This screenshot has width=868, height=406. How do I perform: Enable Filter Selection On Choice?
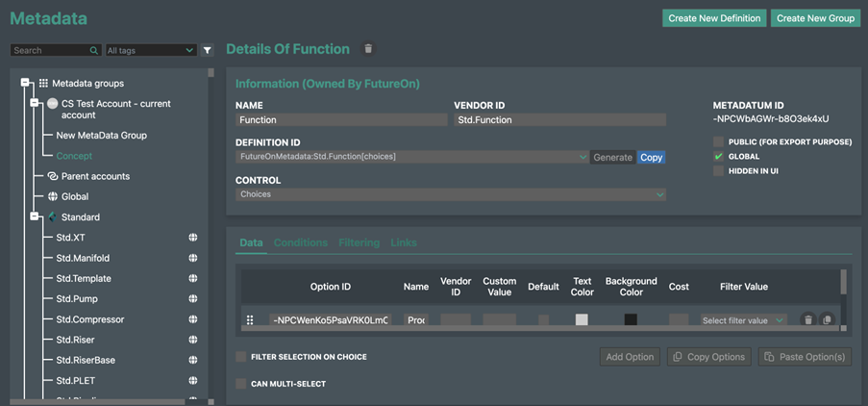[x=241, y=357]
